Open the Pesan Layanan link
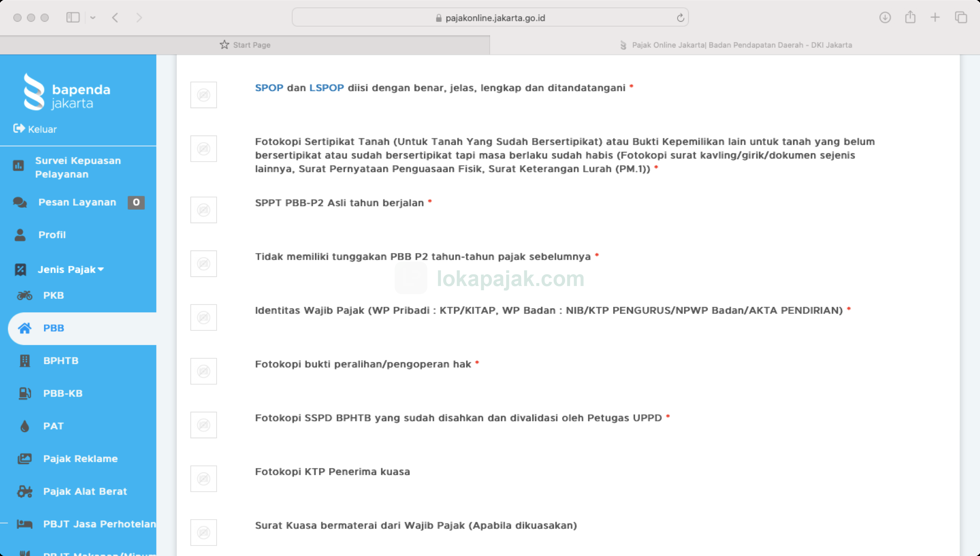This screenshot has height=556, width=980. 77,202
